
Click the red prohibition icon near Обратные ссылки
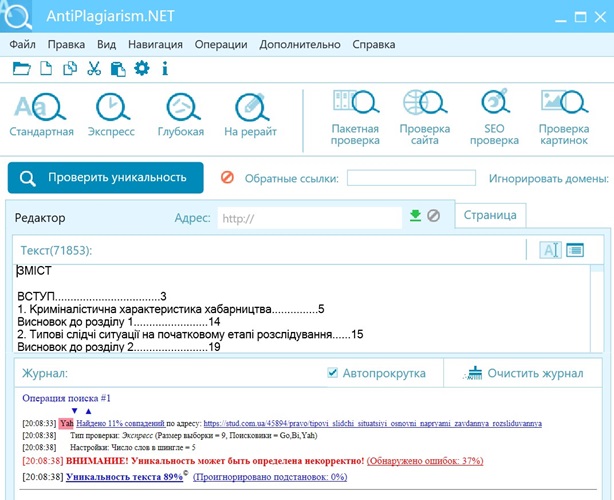pos(228,177)
